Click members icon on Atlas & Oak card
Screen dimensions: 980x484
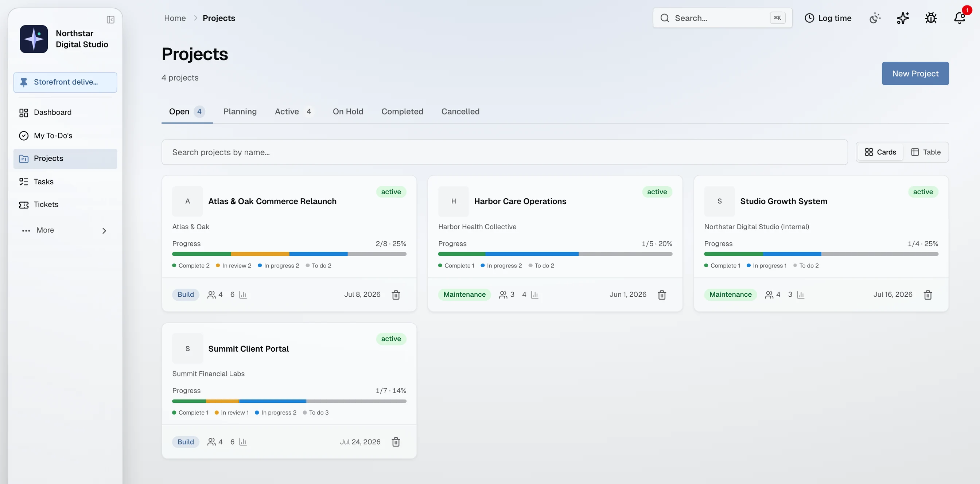point(211,294)
